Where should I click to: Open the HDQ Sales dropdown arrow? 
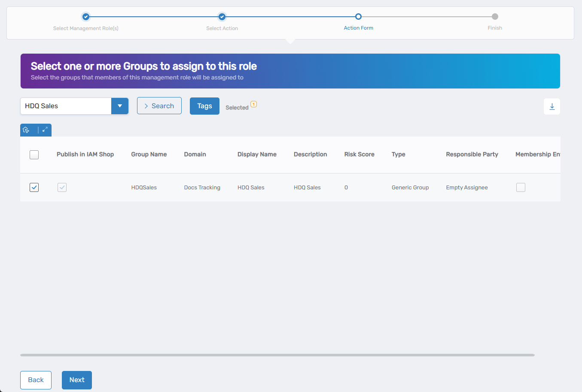point(120,106)
